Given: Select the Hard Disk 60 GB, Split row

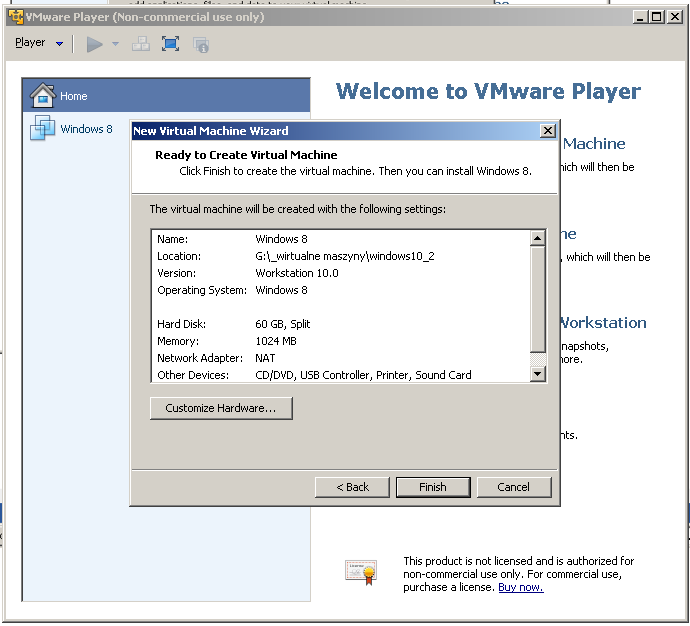Looking at the screenshot, I should (341, 324).
